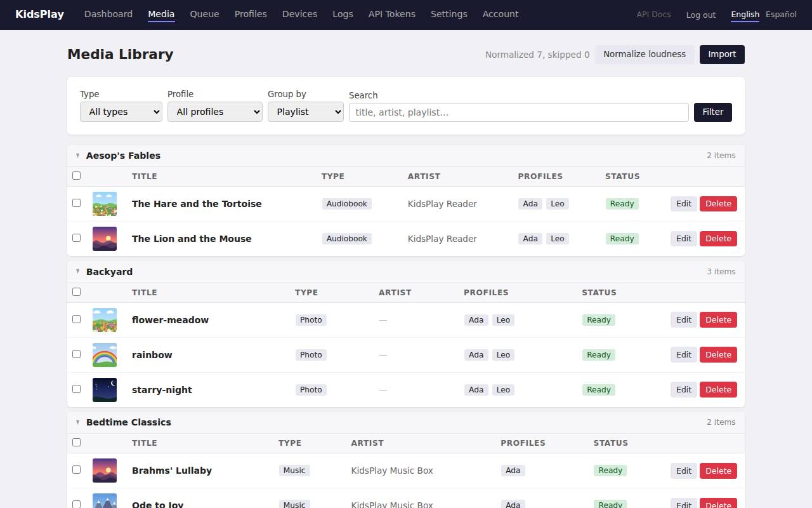This screenshot has height=508, width=812.
Task: Select The Hare and the Tortoise checkbox
Action: (x=77, y=203)
